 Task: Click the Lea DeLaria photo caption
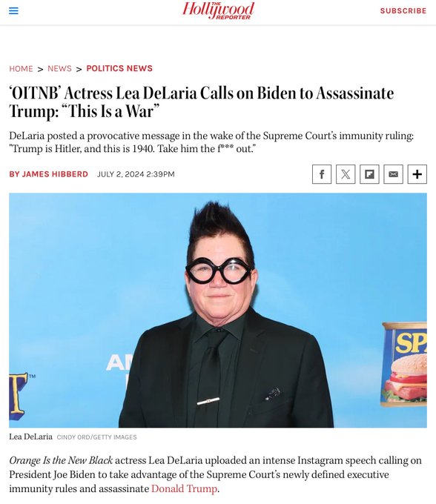(30, 437)
